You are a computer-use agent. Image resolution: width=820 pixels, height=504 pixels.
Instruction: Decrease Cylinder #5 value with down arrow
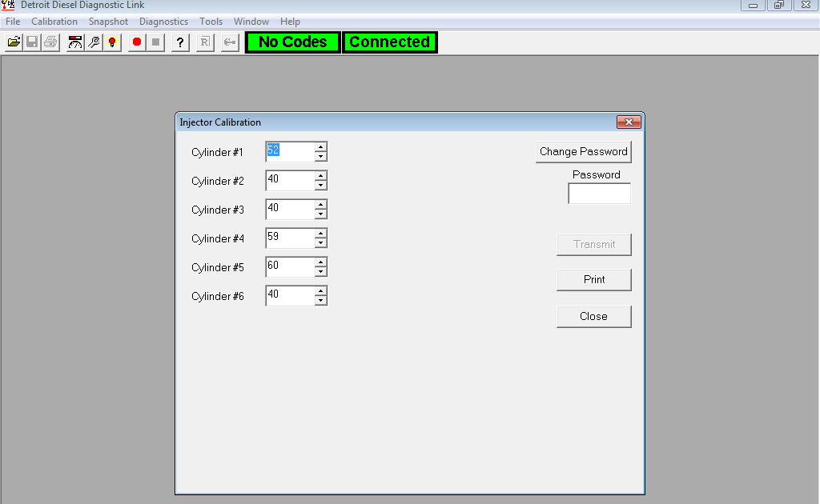321,270
